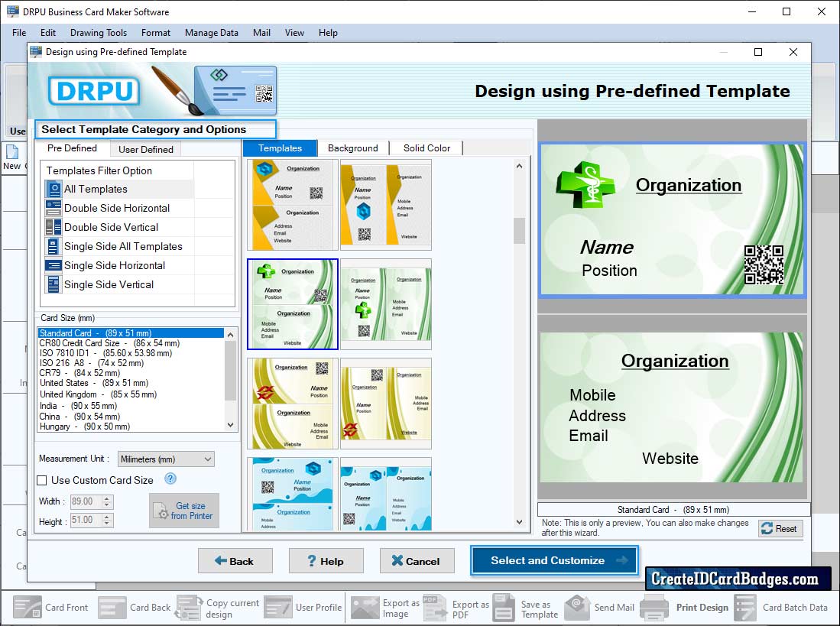Select the blue wave horizontal template thumbnail
The height and width of the screenshot is (626, 840).
pyautogui.click(x=293, y=495)
